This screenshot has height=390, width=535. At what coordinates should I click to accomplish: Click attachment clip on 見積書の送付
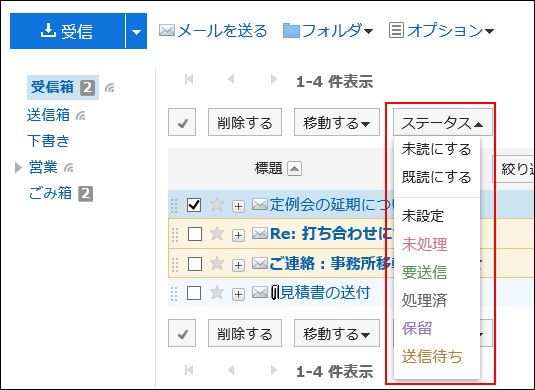[275, 292]
